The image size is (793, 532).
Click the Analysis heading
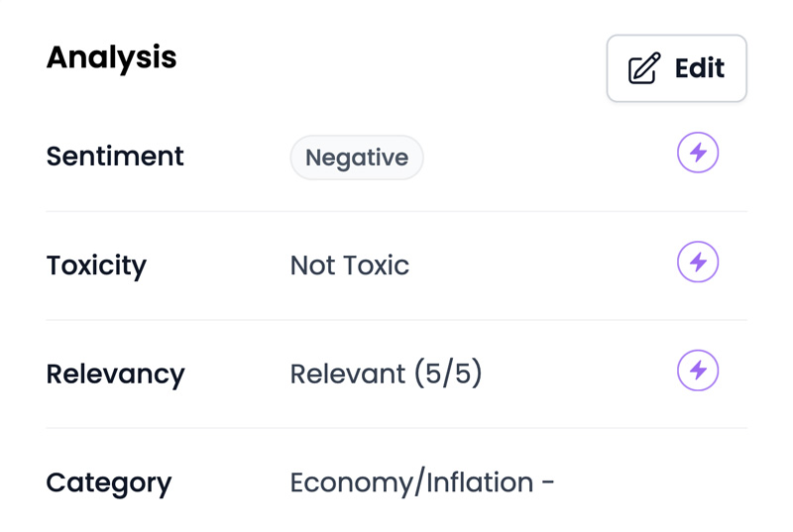[111, 57]
